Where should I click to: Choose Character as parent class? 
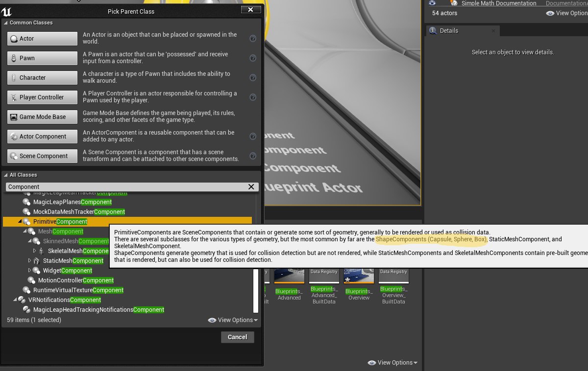coord(42,78)
